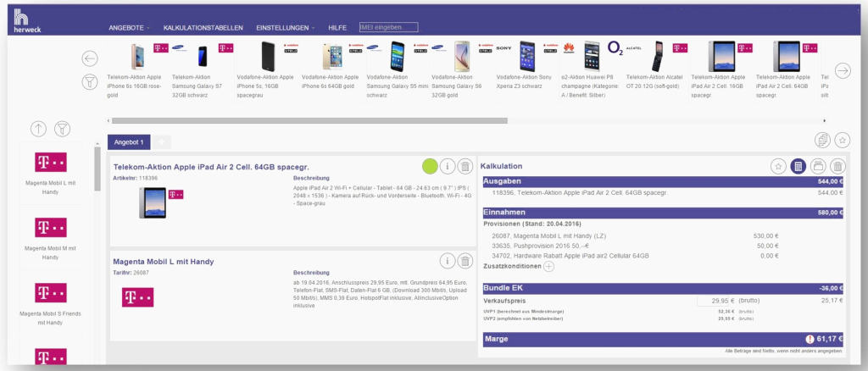Click the Magenta Mobil L mit Handy card title
Viewport: 868px width, 371px height.
pyautogui.click(x=164, y=262)
